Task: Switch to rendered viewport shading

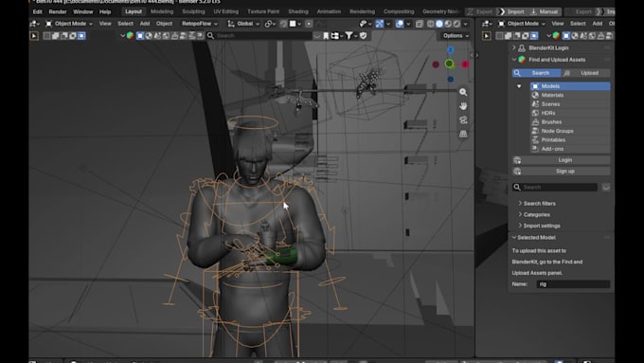Action: pos(456,24)
